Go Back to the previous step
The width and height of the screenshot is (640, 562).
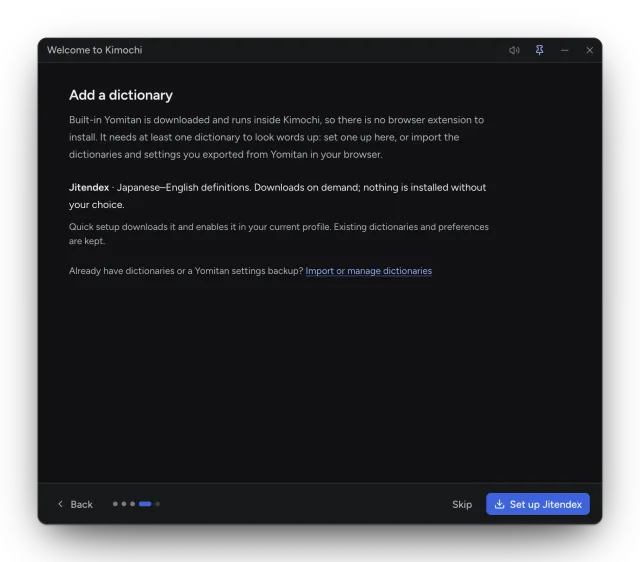coord(75,504)
